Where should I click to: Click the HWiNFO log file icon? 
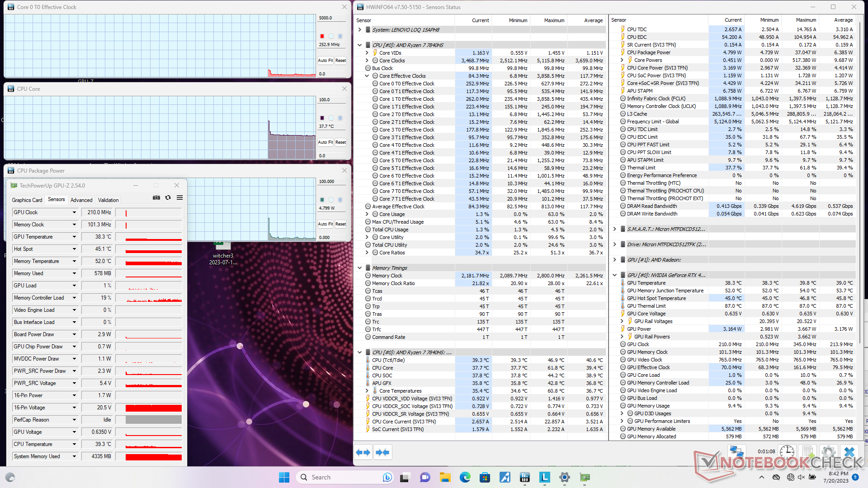coord(807,452)
